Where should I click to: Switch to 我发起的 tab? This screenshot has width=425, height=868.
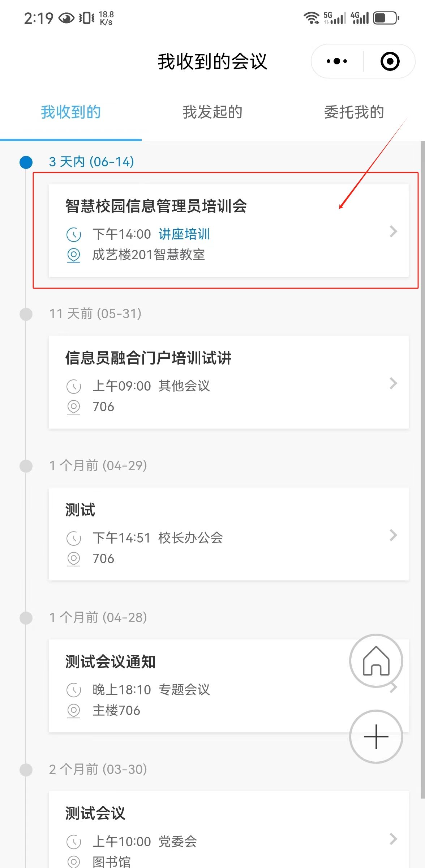click(x=212, y=112)
